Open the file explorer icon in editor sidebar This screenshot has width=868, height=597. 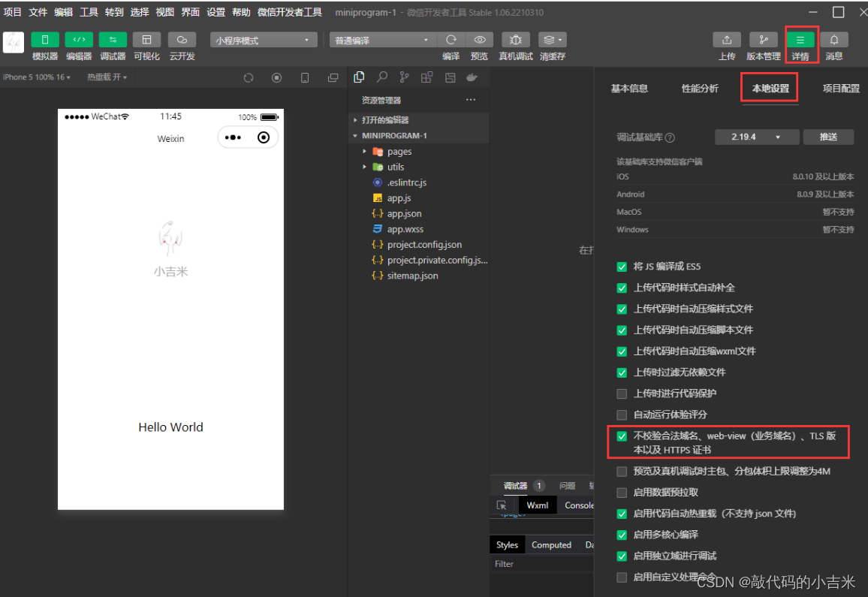(x=359, y=77)
